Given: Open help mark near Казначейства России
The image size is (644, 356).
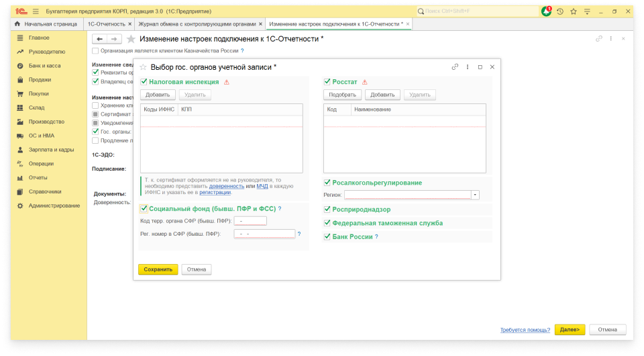Looking at the screenshot, I should (x=242, y=51).
